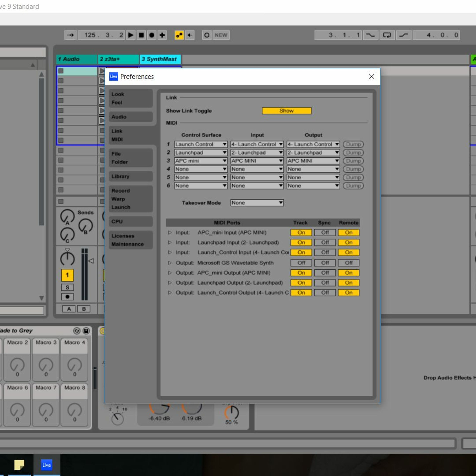Toggle the Show Link Toggle button
Viewport: 476px width, 476px height.
point(286,111)
